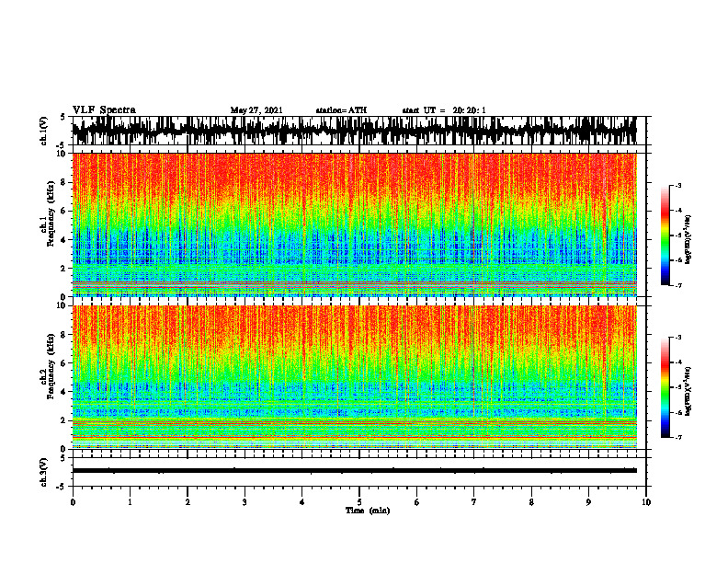Screen dimensions: 728x563
Task: Click ch.2 frequency axis "8" kHz tick label
Action: (x=64, y=335)
